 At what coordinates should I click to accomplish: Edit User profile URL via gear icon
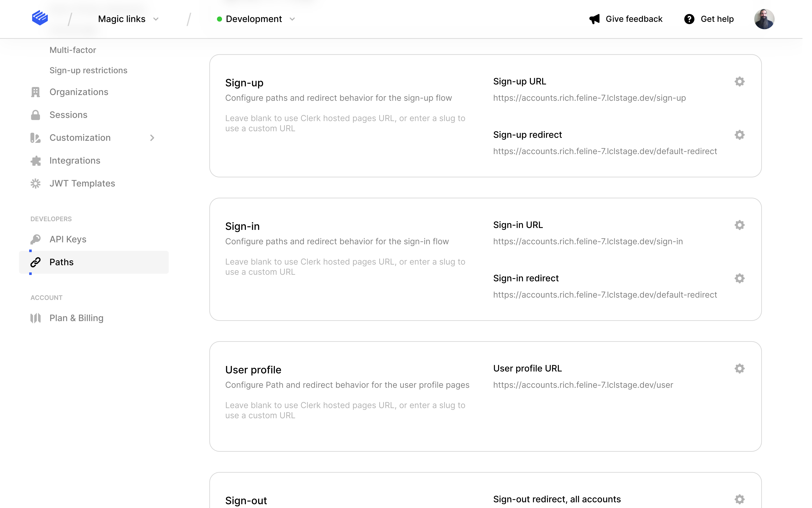(x=739, y=369)
